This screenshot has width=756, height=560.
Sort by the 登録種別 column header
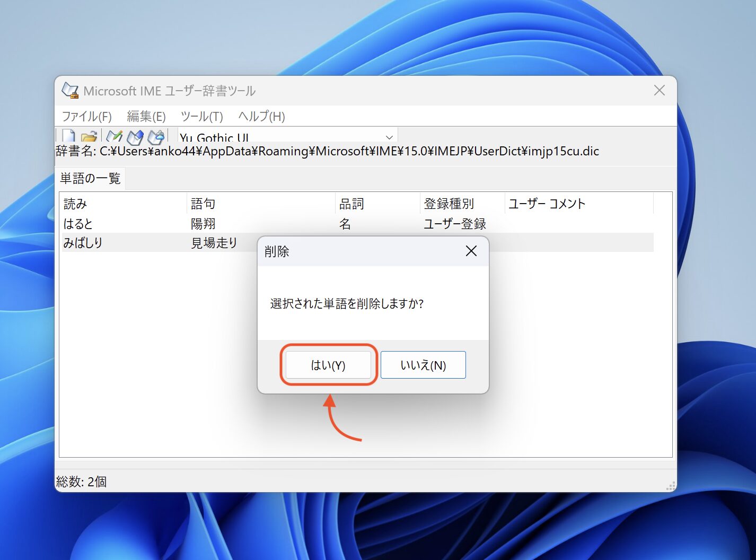(x=463, y=204)
